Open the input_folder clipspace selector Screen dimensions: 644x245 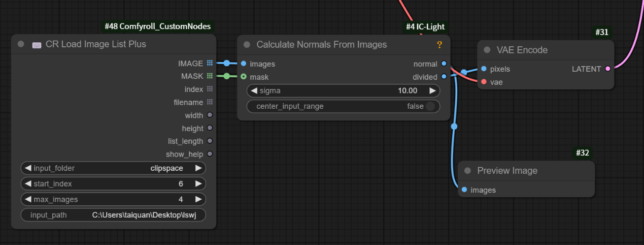[113, 168]
